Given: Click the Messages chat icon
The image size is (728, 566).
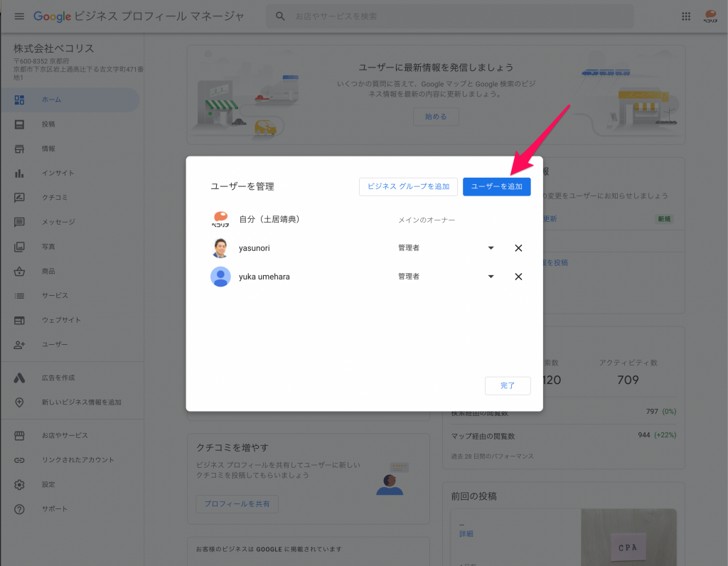Looking at the screenshot, I should [19, 223].
